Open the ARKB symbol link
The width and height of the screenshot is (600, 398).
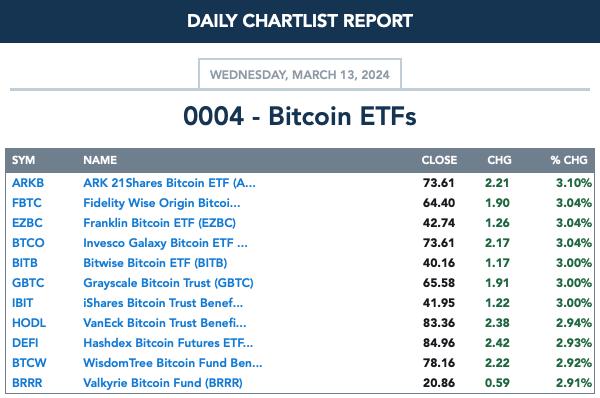28,183
